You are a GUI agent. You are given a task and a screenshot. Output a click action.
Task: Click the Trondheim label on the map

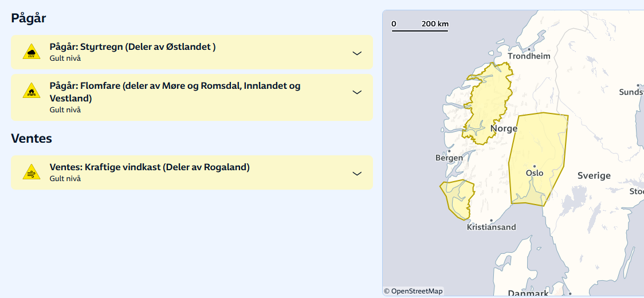coord(529,56)
